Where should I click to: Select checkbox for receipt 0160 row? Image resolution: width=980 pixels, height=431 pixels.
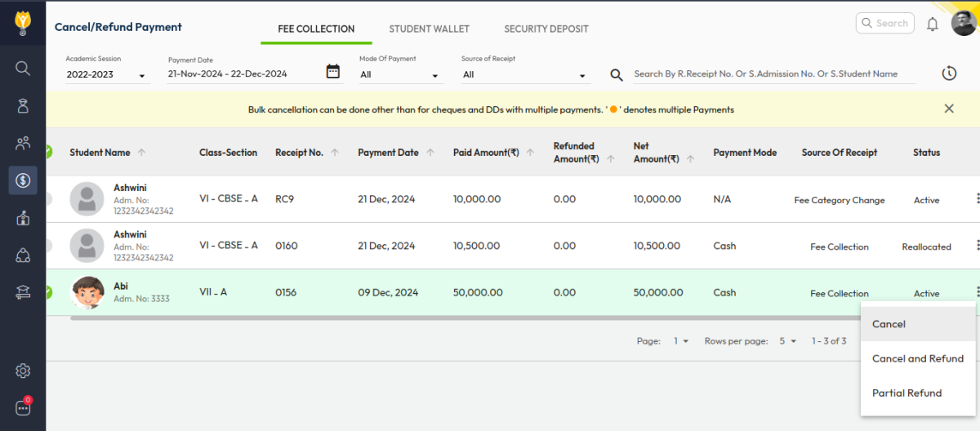coord(48,245)
